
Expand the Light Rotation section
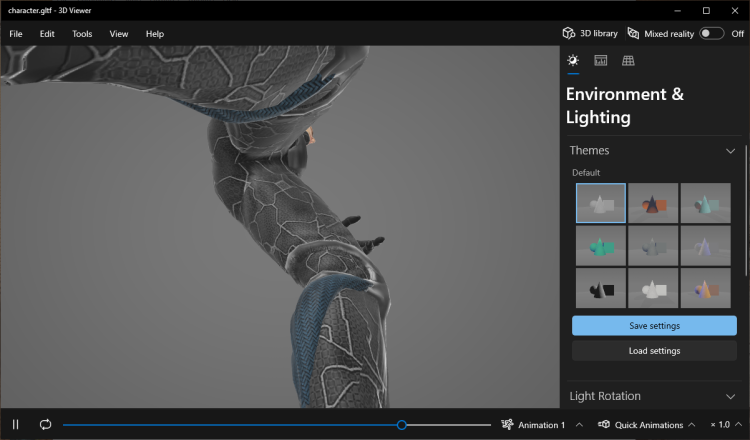pos(731,396)
